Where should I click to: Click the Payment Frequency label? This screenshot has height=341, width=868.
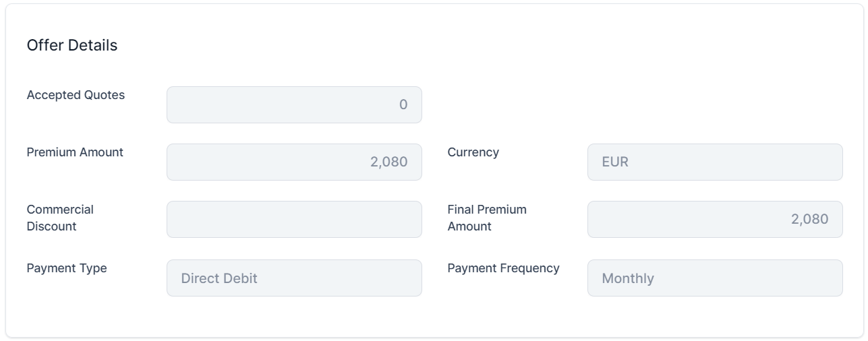tap(503, 268)
